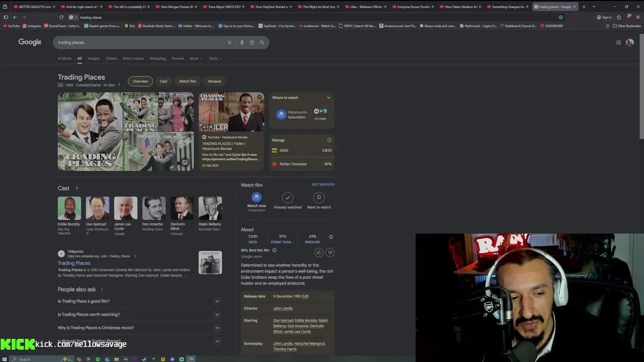Click EDIT SERVICES link
The image size is (644, 362).
[x=323, y=185]
